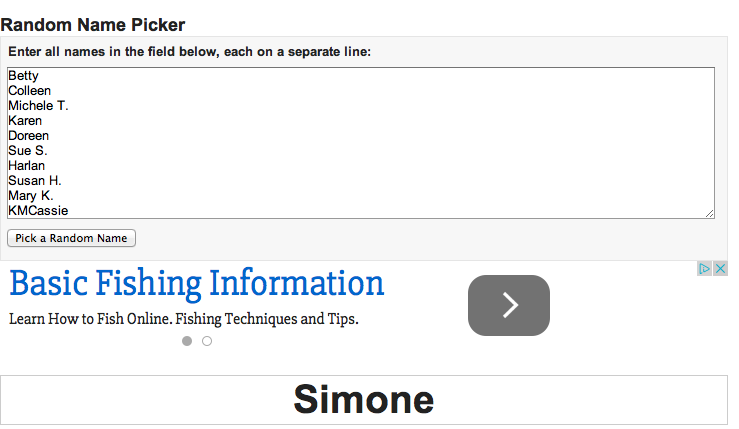Click the Karen entry in the textarea
The height and width of the screenshot is (429, 739).
point(25,121)
